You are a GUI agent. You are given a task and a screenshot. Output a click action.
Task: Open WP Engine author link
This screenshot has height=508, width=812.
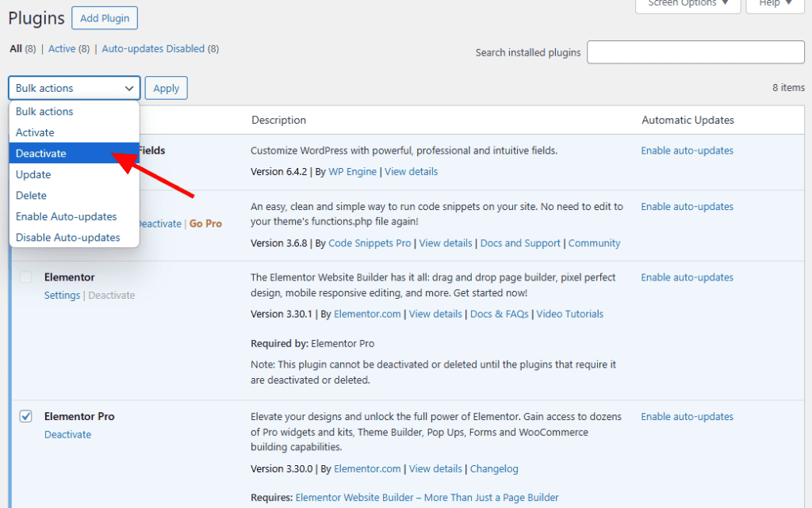[352, 172]
